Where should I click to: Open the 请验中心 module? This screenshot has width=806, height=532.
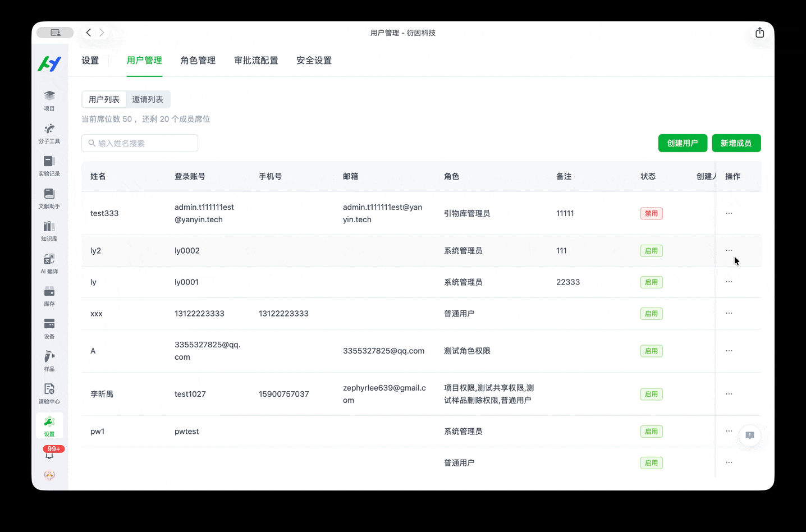pos(49,393)
